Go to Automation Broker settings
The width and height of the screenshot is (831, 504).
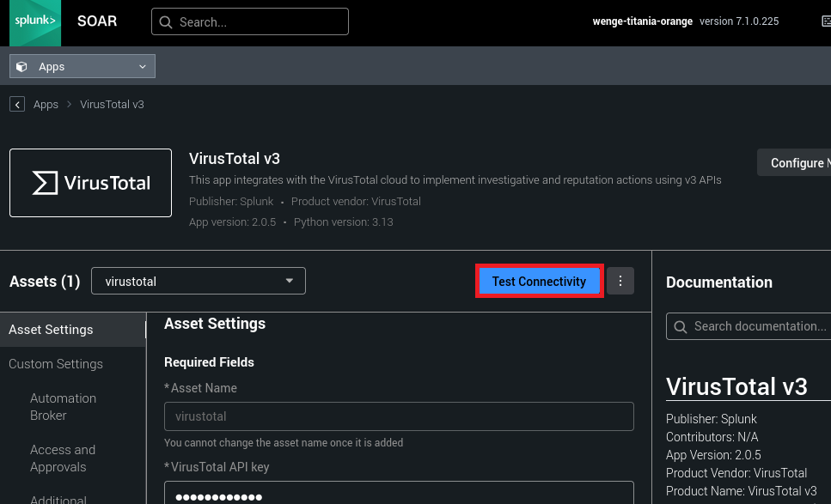pyautogui.click(x=63, y=407)
